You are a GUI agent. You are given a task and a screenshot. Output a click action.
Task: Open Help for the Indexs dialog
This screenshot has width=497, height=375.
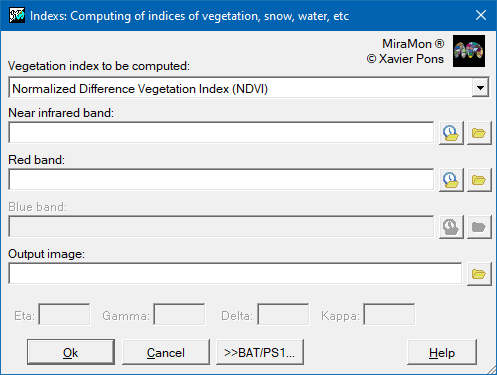click(442, 352)
